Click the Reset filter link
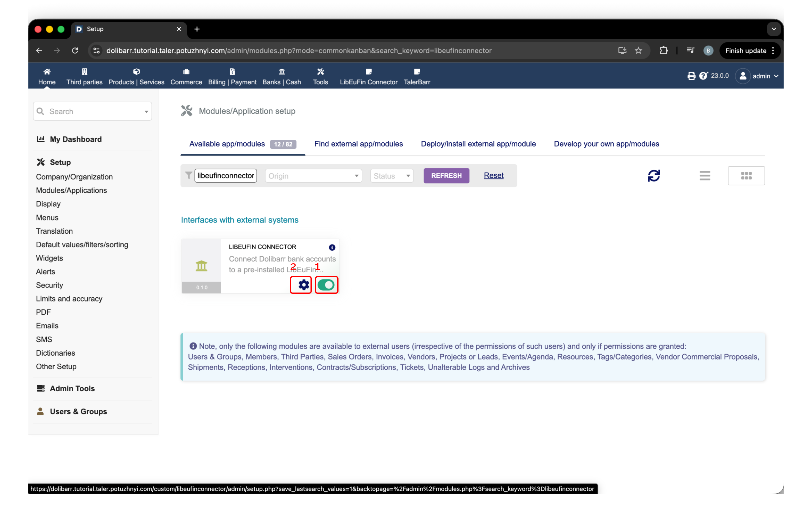 [x=493, y=175]
